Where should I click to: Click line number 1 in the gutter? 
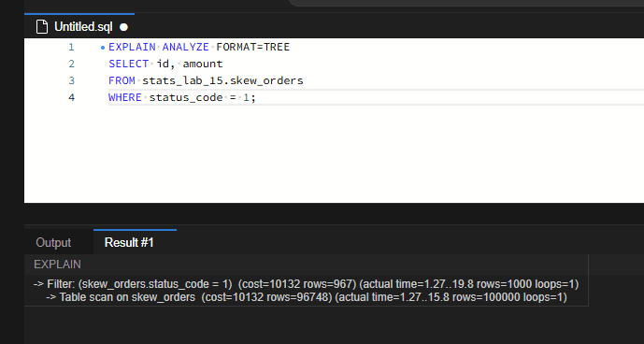[71, 48]
